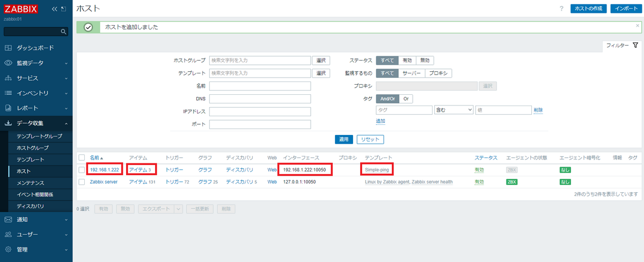Open イベント相関関係 in the sidebar
Screen dimensions: 644x262
point(35,194)
